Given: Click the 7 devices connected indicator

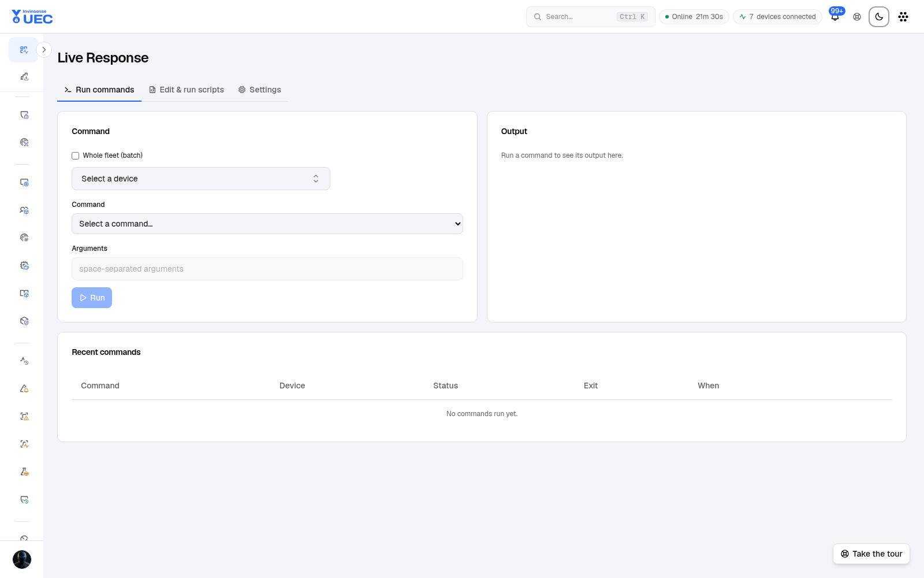Looking at the screenshot, I should pos(778,17).
